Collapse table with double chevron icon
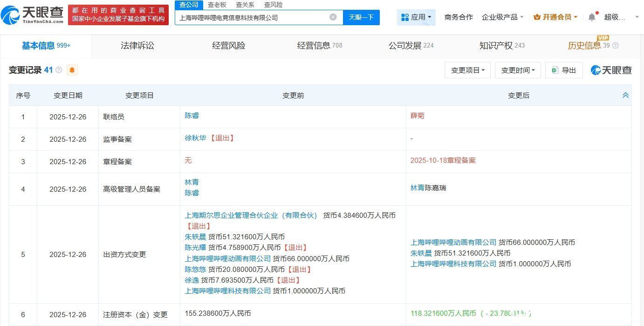This screenshot has width=644, height=326. [625, 95]
